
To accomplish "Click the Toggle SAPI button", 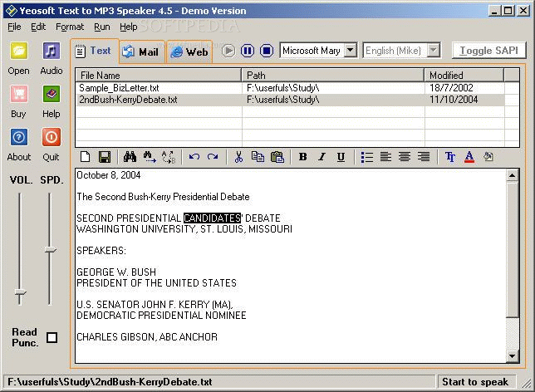I will click(488, 51).
